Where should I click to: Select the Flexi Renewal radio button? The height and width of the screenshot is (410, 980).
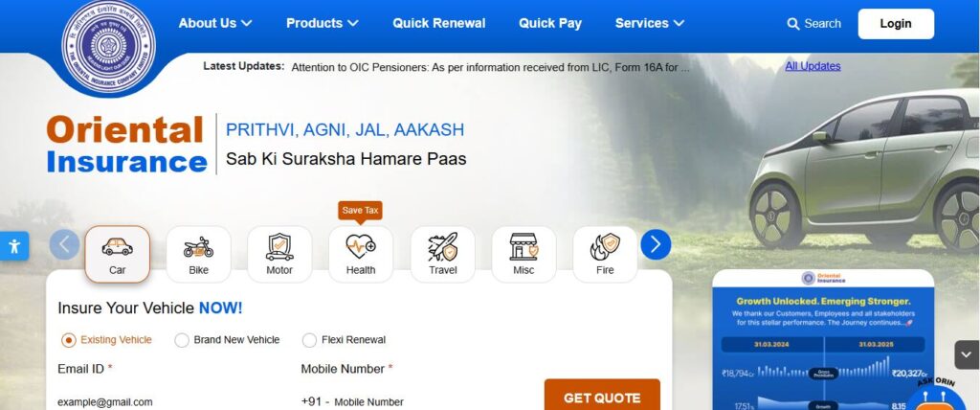pyautogui.click(x=309, y=340)
